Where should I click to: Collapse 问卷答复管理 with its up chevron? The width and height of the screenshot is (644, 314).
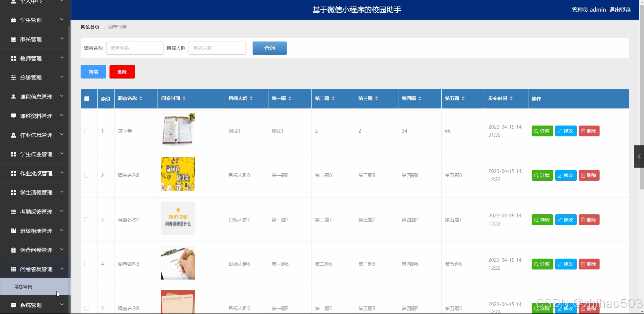(x=62, y=269)
